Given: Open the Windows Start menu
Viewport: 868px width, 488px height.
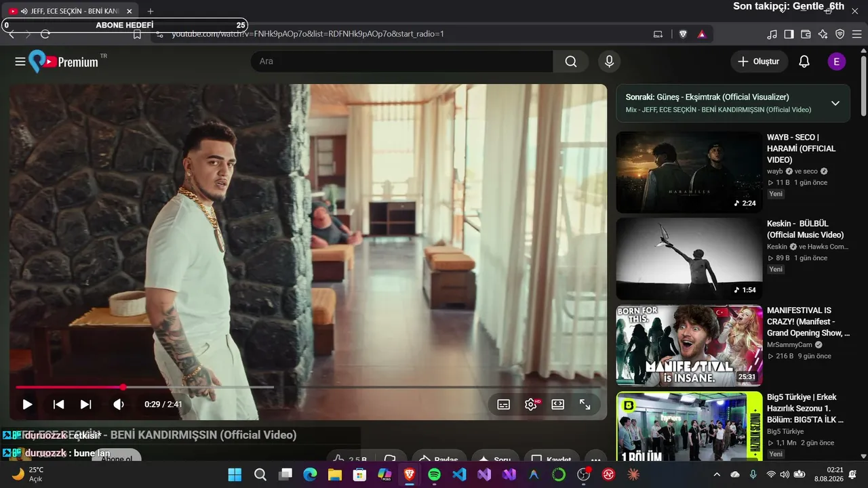Looking at the screenshot, I should point(235,474).
